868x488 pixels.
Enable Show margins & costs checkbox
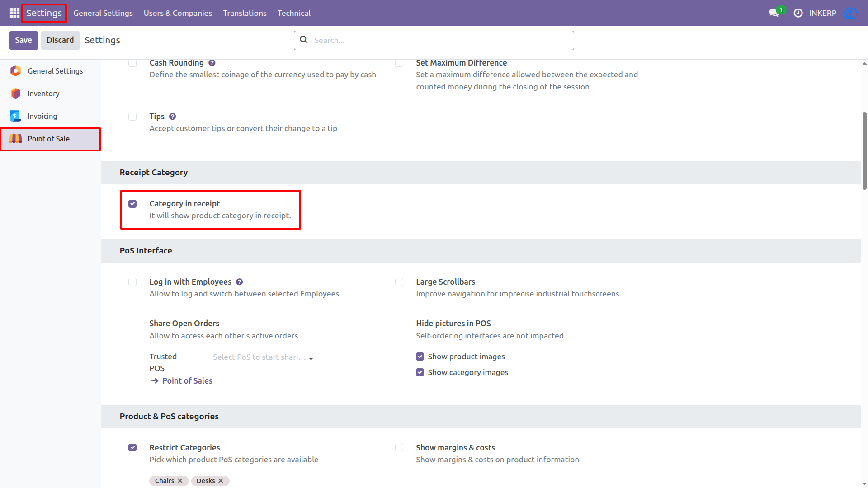[x=399, y=448]
